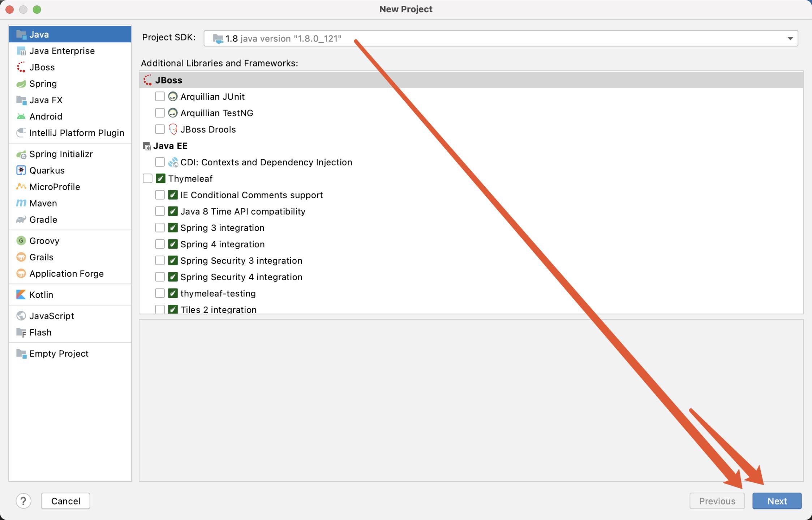The width and height of the screenshot is (812, 520).
Task: Select the Android robot icon
Action: 21,116
